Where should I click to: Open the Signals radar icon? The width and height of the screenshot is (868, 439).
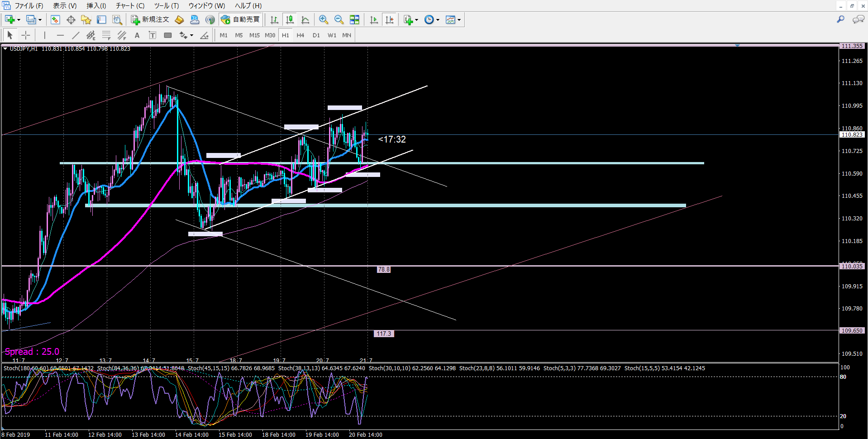(210, 19)
